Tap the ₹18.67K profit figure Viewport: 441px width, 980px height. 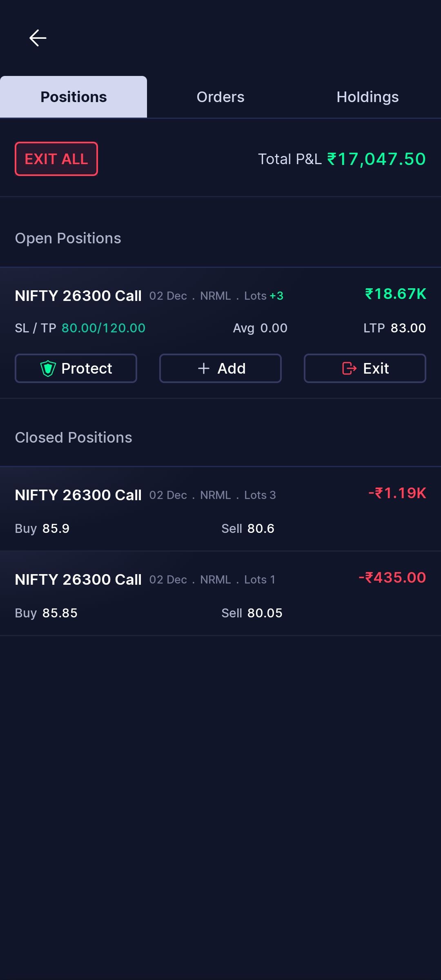coord(395,294)
